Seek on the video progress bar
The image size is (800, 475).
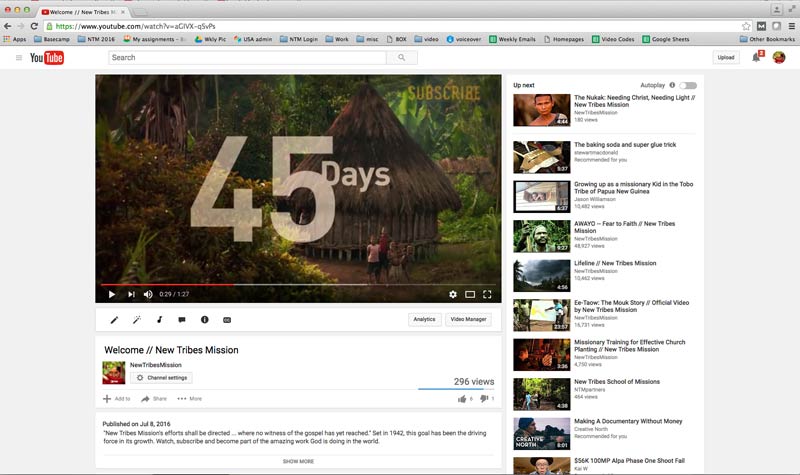298,284
